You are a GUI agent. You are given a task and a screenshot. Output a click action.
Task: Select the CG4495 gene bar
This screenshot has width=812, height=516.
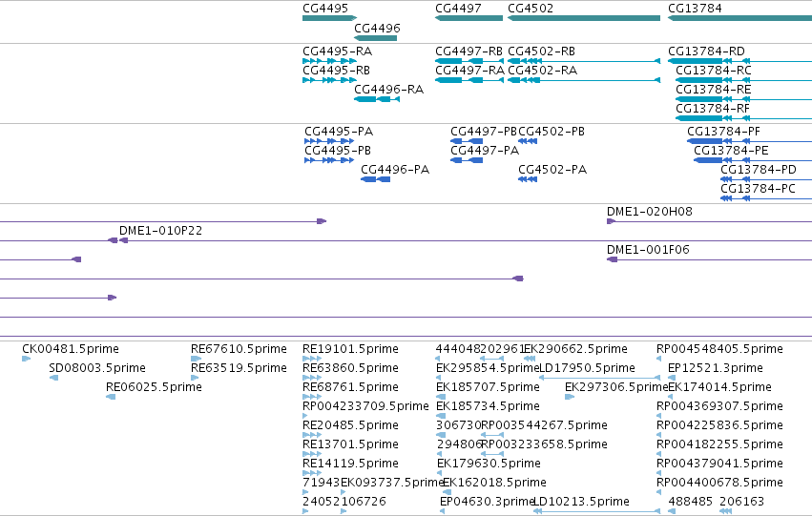click(x=330, y=18)
